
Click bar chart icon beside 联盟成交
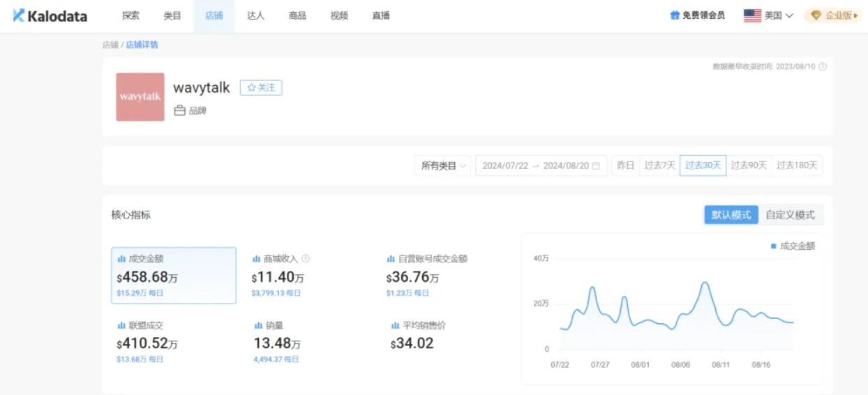coord(121,325)
